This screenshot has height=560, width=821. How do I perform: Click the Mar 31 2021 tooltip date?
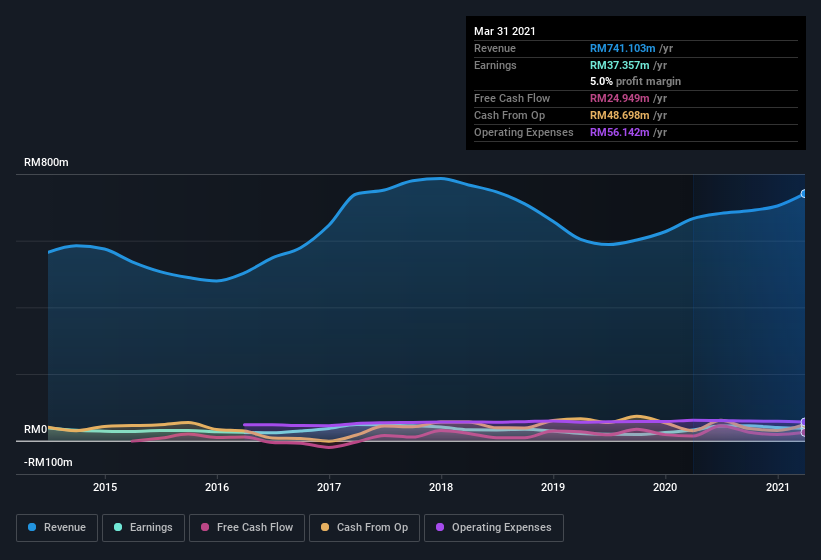click(x=505, y=31)
